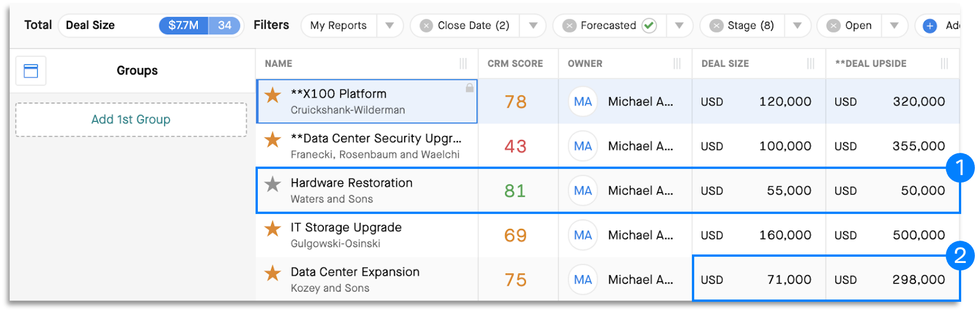Click CRM score 78
This screenshot has height=312, width=980.
pos(516,102)
